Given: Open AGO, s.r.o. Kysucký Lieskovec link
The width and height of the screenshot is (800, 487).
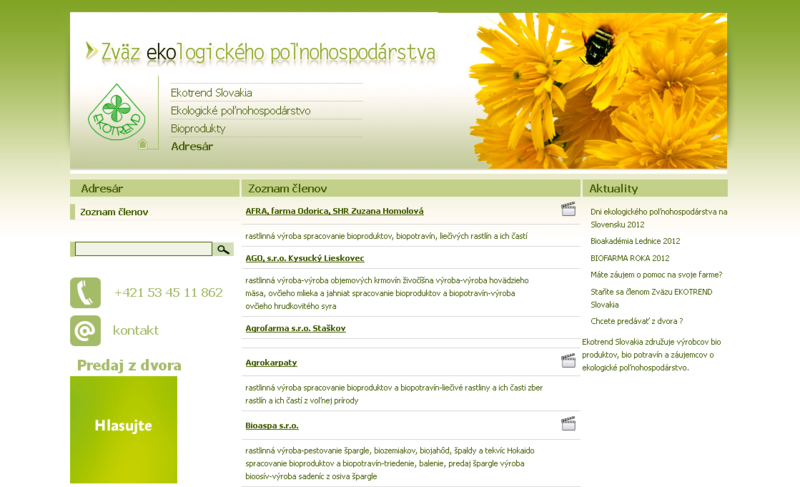Looking at the screenshot, I should pyautogui.click(x=305, y=258).
